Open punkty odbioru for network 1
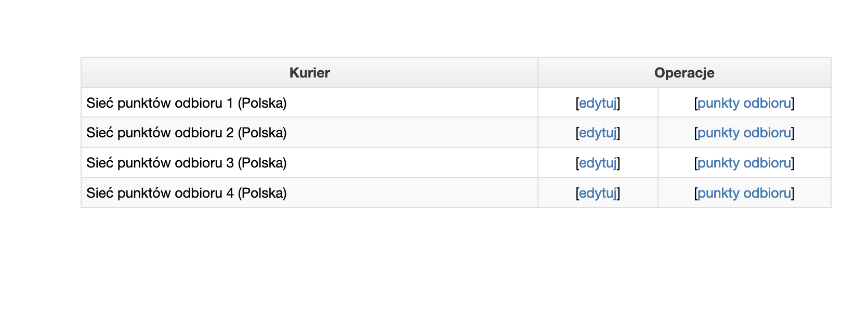Screen dimensions: 868x309 coord(744,103)
